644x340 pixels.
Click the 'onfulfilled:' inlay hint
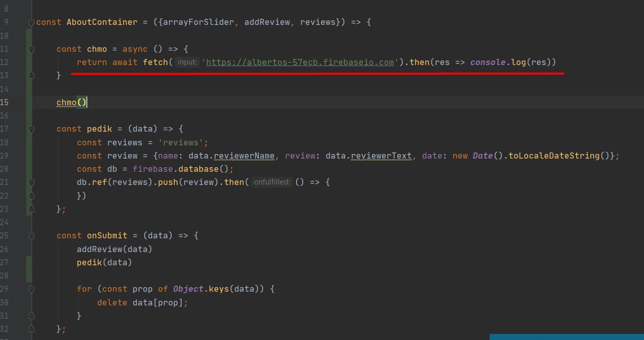(x=272, y=182)
